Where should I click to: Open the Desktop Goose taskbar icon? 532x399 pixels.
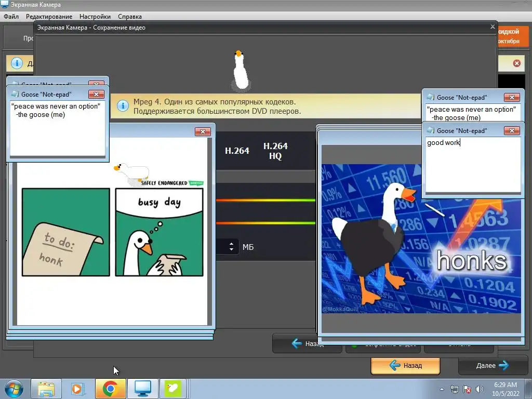(x=173, y=389)
